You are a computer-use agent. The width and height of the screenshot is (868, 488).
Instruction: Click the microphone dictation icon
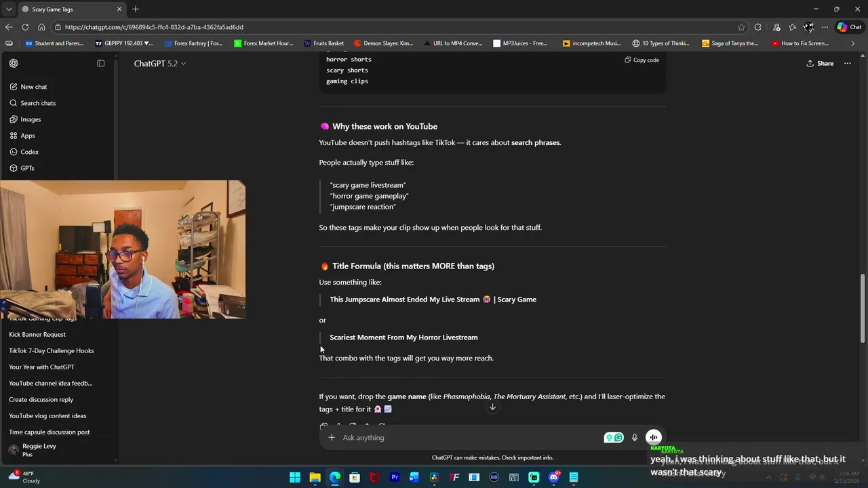coord(634,437)
